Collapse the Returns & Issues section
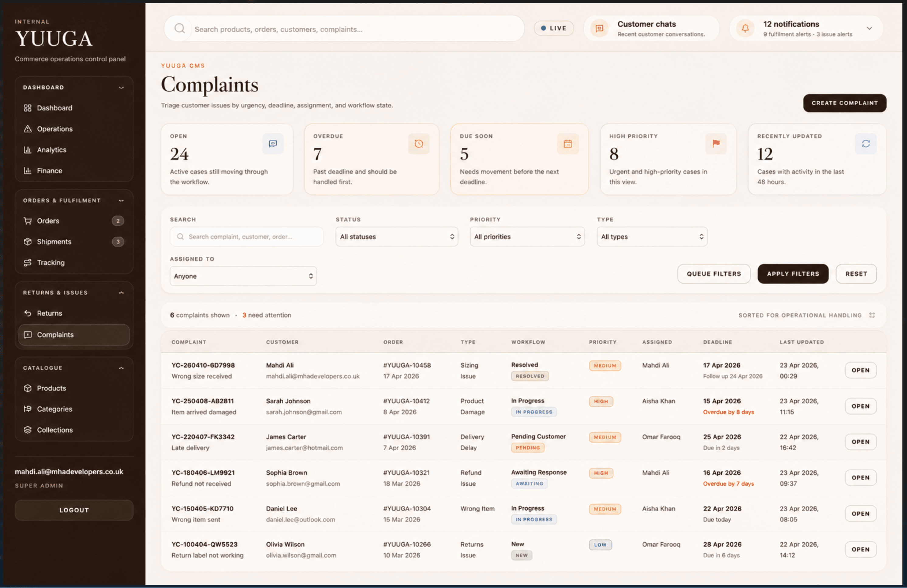The image size is (907, 588). pyautogui.click(x=121, y=293)
